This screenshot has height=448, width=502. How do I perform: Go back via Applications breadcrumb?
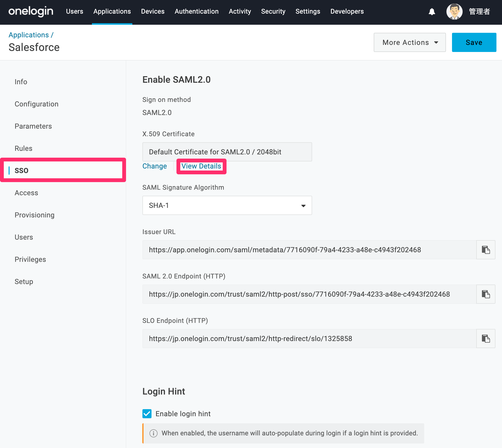[x=29, y=35]
